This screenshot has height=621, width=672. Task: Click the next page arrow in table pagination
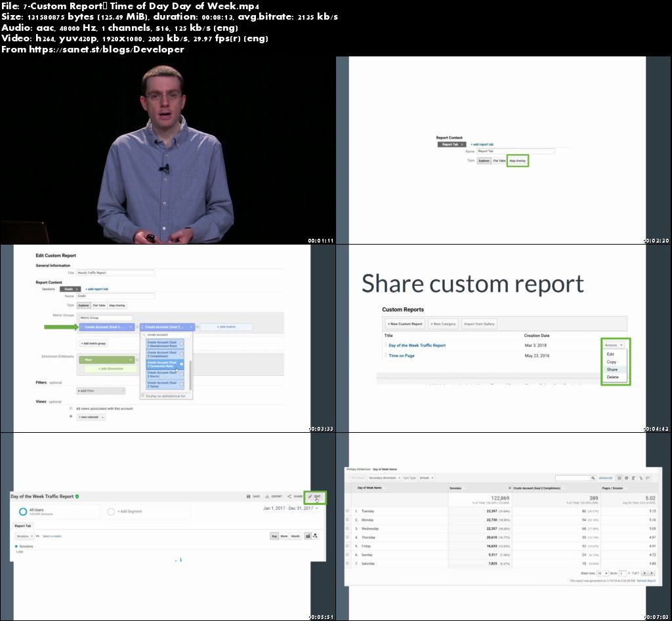(x=652, y=573)
